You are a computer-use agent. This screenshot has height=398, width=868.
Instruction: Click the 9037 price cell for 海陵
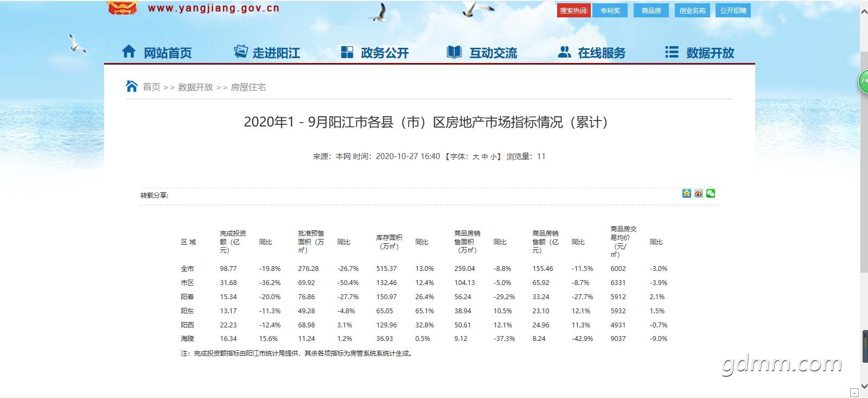tap(618, 338)
